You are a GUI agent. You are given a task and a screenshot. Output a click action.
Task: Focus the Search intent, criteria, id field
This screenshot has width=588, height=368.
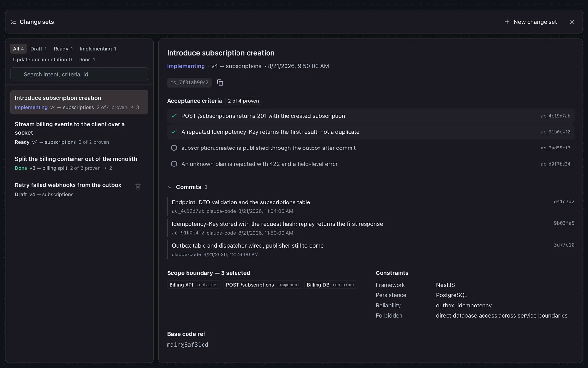pos(79,74)
